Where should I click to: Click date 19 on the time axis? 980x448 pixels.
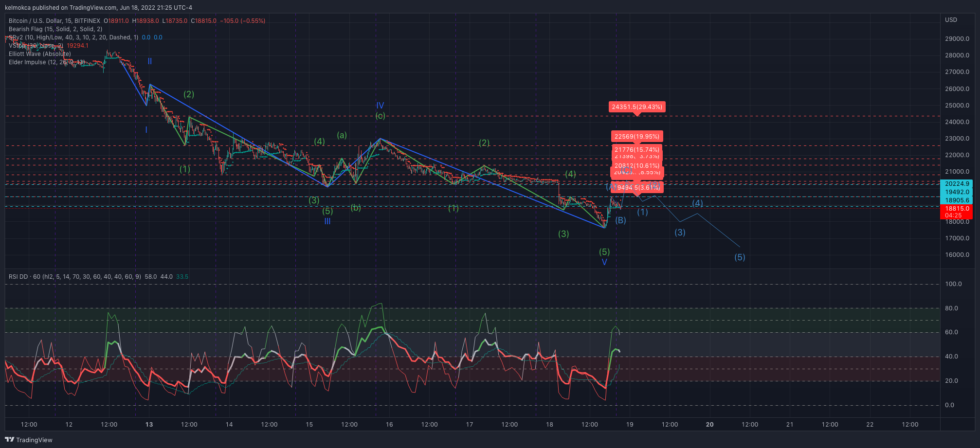pyautogui.click(x=630, y=425)
